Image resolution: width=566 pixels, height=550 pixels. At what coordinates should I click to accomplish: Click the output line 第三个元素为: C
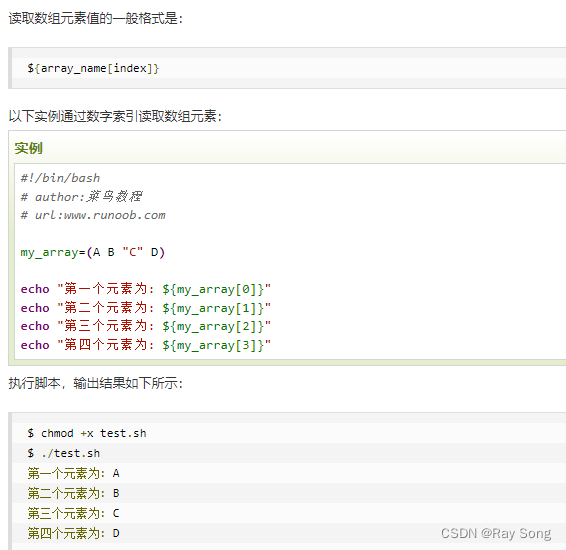point(73,513)
